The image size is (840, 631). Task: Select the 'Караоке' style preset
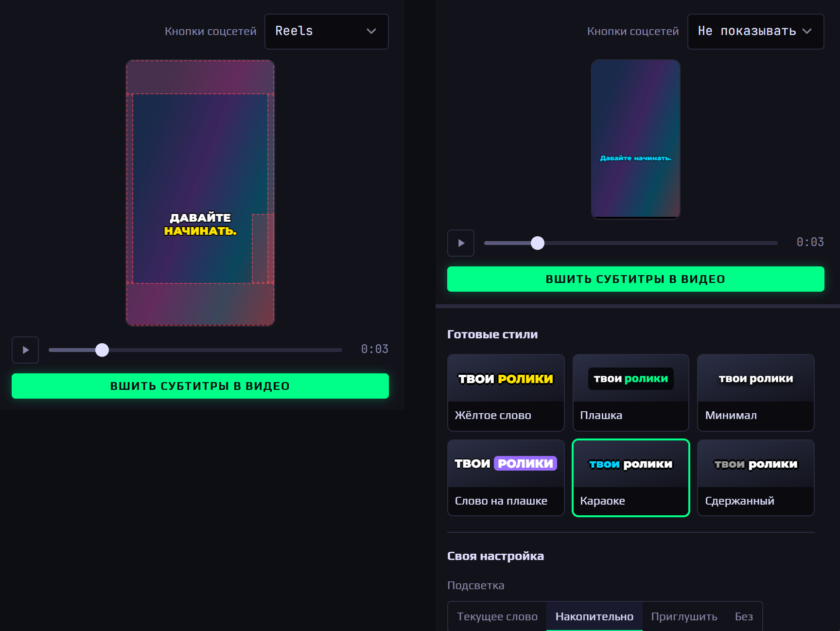(x=631, y=478)
